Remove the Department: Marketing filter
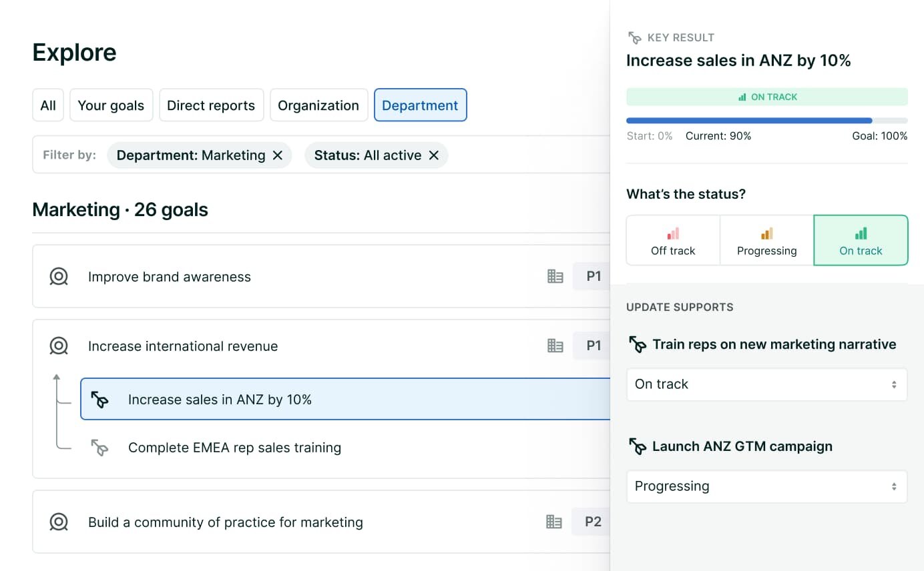Screen dimensions: 924x571 tap(278, 155)
